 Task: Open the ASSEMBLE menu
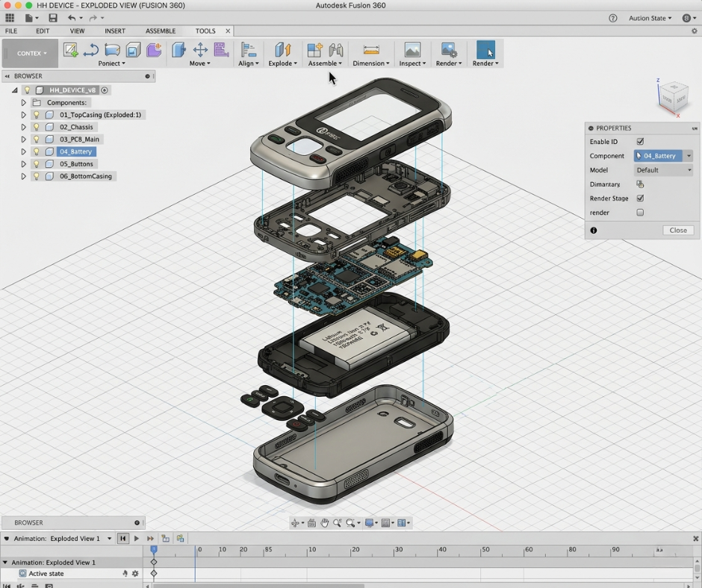click(161, 31)
